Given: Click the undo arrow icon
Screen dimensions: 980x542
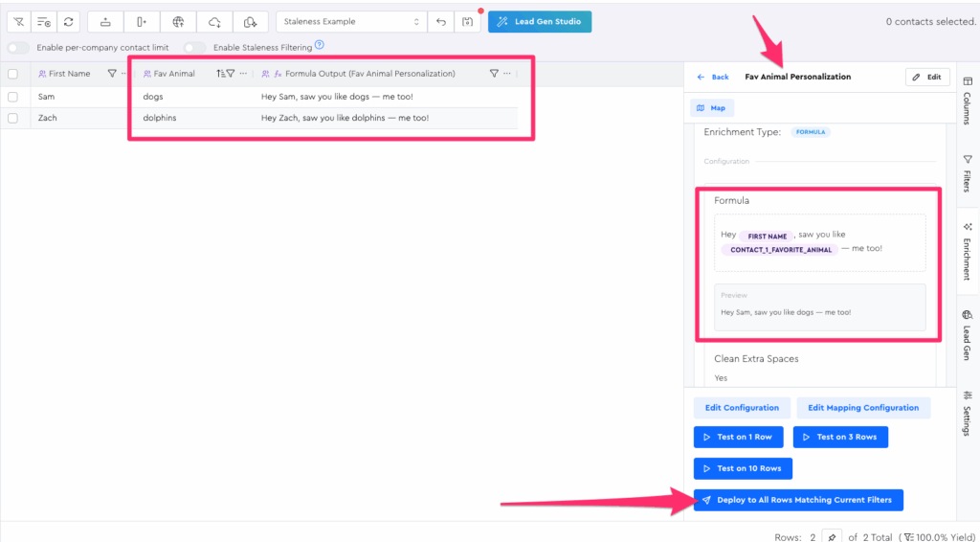Looking at the screenshot, I should [441, 21].
